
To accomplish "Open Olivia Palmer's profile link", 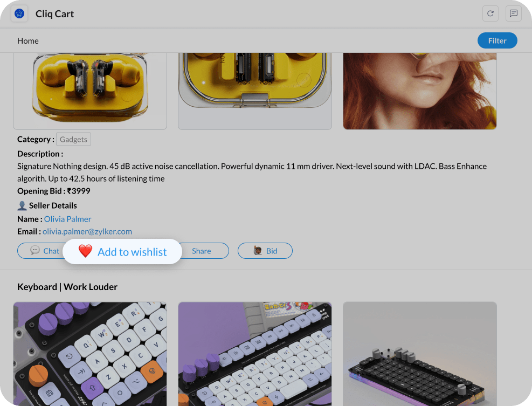I will (x=67, y=219).
